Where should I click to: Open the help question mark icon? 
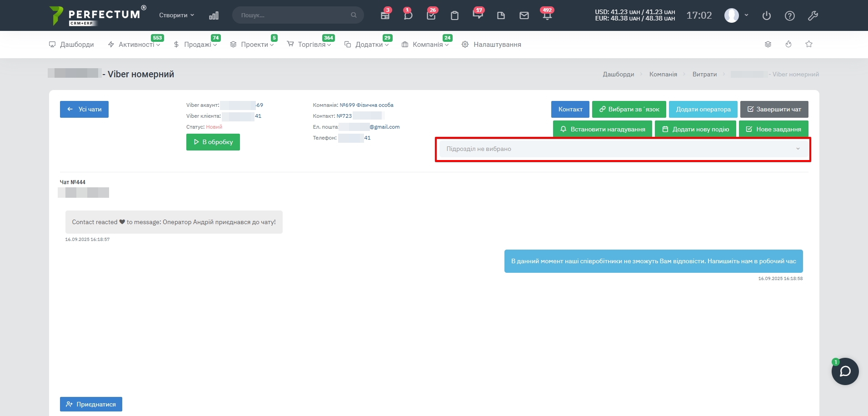point(790,16)
